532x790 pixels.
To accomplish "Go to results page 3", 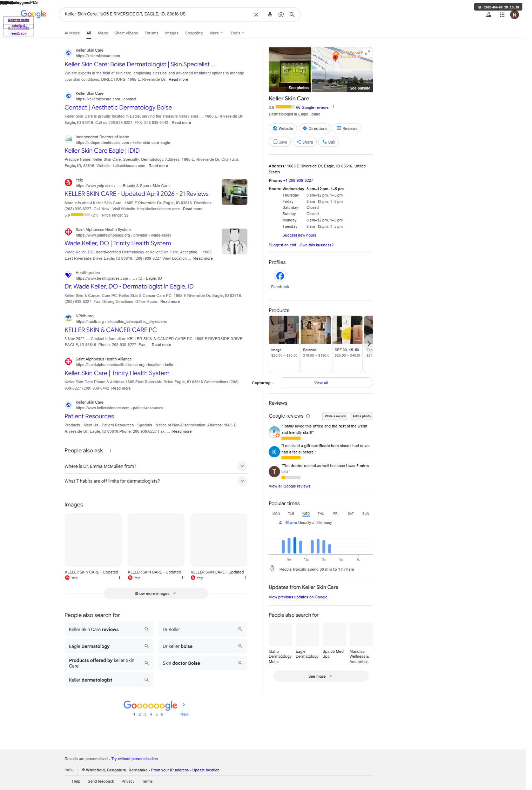I will pos(145,714).
